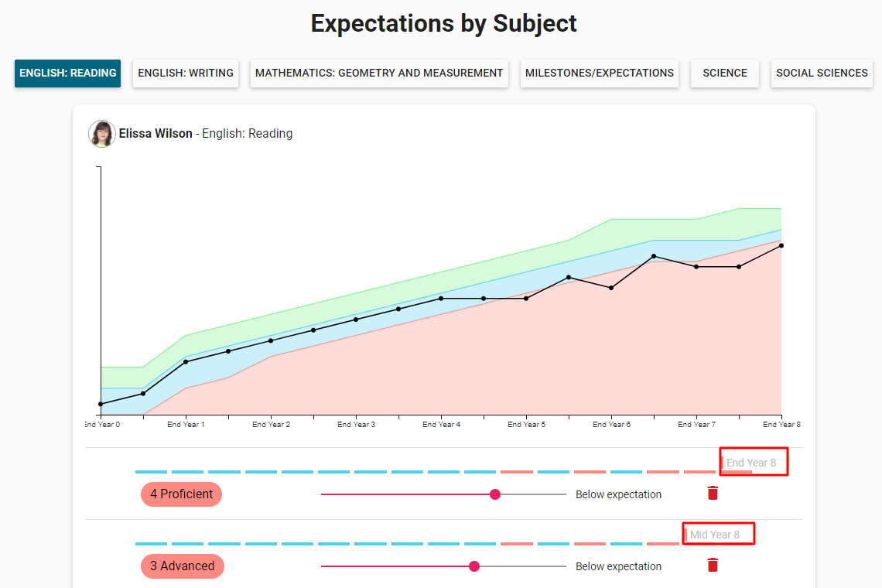This screenshot has height=588, width=882.
Task: Click trash icon for 3 Advanced row
Action: (713, 566)
